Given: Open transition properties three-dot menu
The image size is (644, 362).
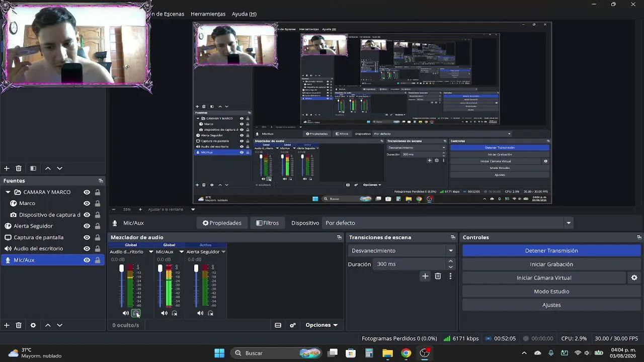Looking at the screenshot, I should 450,276.
